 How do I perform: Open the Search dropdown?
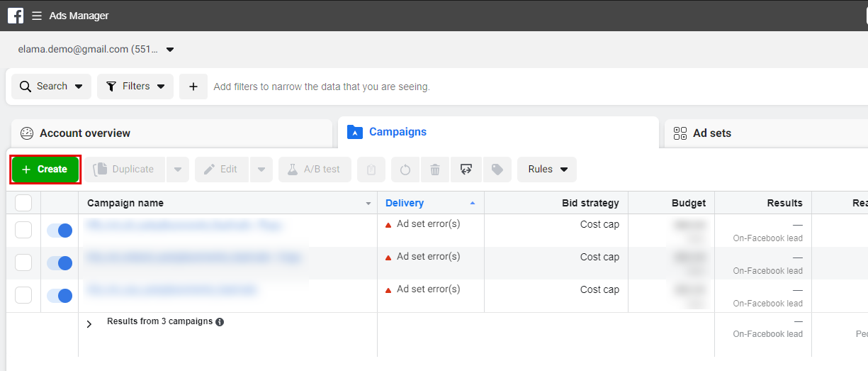pos(51,87)
